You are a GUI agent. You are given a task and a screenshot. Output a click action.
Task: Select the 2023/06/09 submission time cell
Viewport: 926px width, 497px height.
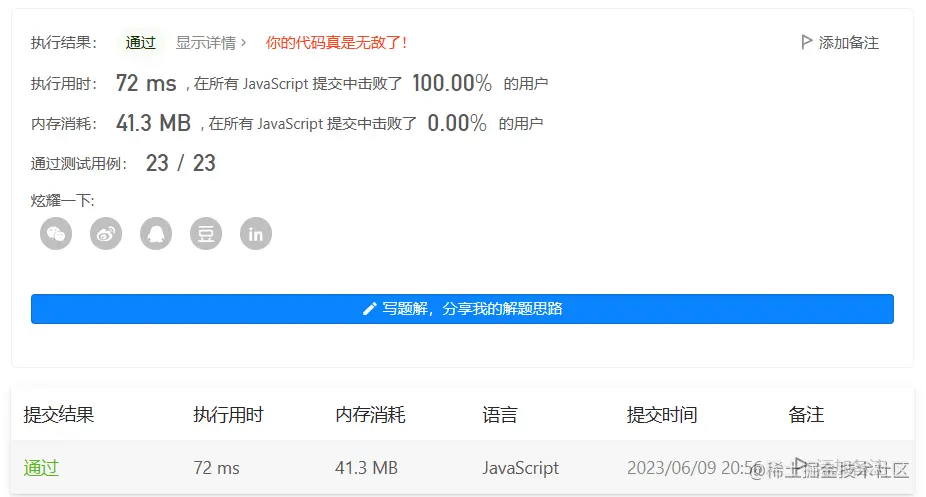tap(694, 468)
